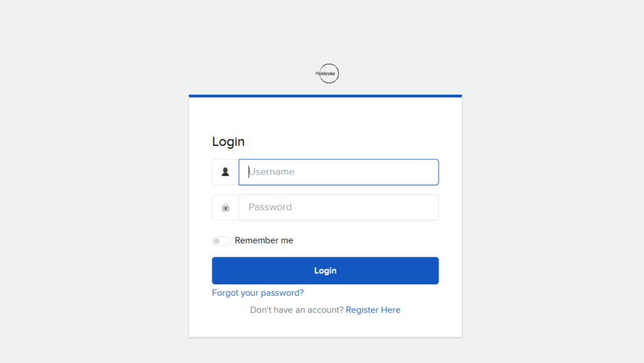Turn on the Remember me switch

[x=221, y=241]
